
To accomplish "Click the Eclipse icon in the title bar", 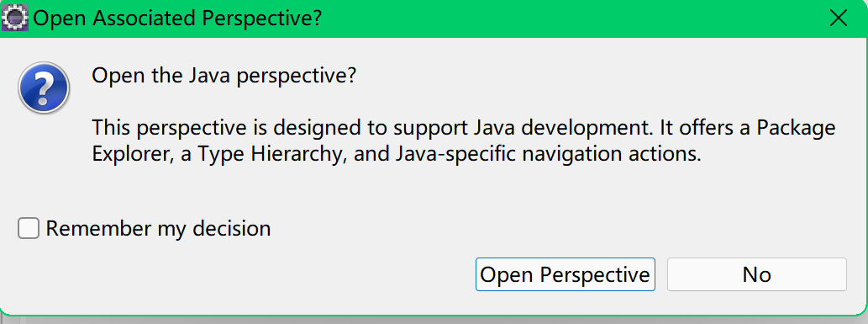I will point(15,19).
